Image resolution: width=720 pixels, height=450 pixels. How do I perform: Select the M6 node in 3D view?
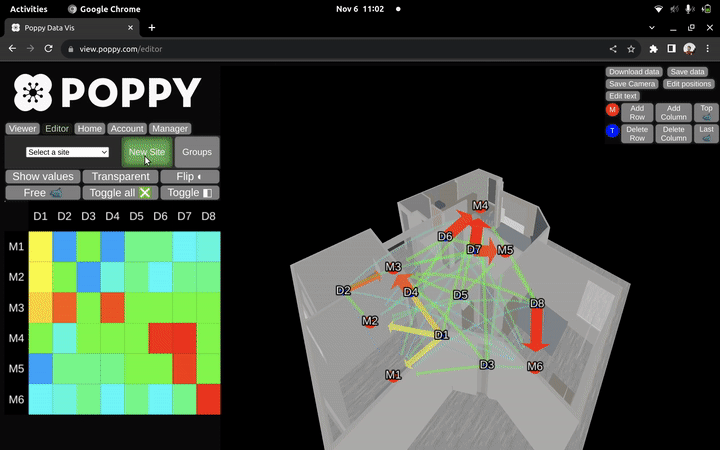pos(535,366)
